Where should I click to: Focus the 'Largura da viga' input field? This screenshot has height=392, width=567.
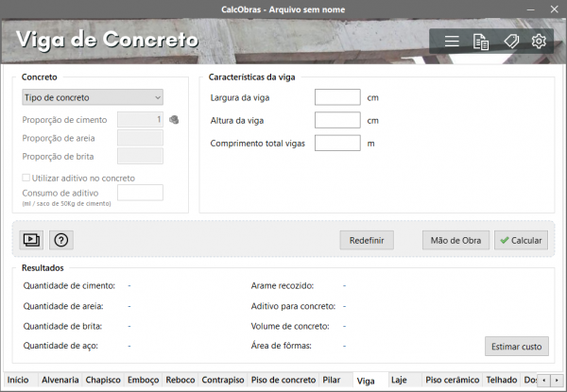point(337,97)
